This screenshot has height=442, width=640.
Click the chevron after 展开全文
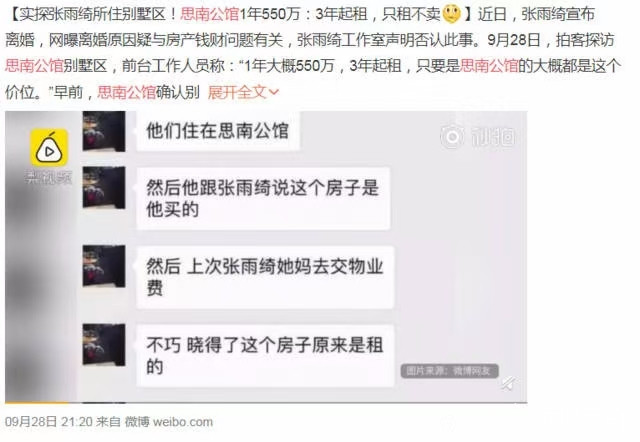click(274, 93)
